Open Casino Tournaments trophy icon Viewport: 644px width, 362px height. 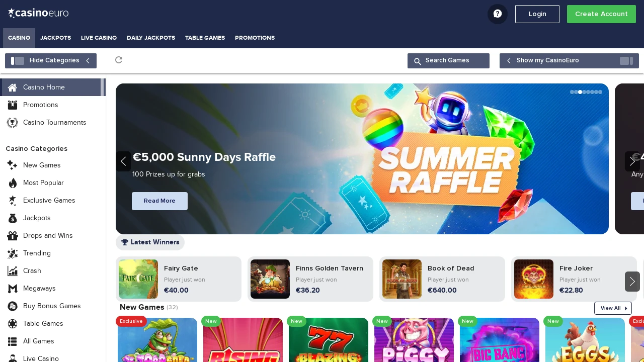pyautogui.click(x=13, y=123)
